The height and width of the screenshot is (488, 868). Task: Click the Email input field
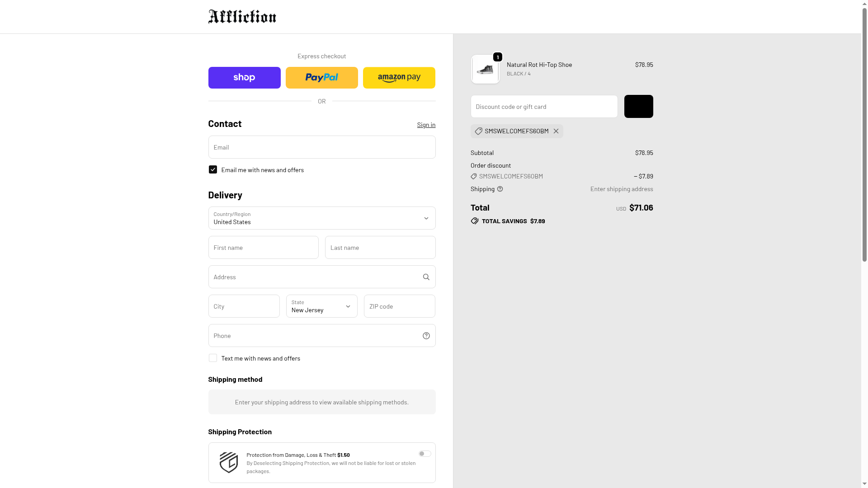click(x=321, y=147)
